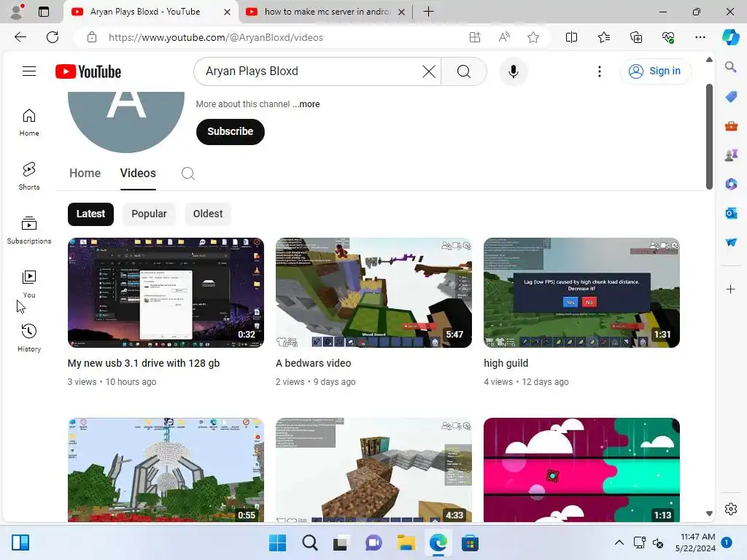Go to Home in the sidebar
This screenshot has height=560, width=747.
[x=29, y=122]
